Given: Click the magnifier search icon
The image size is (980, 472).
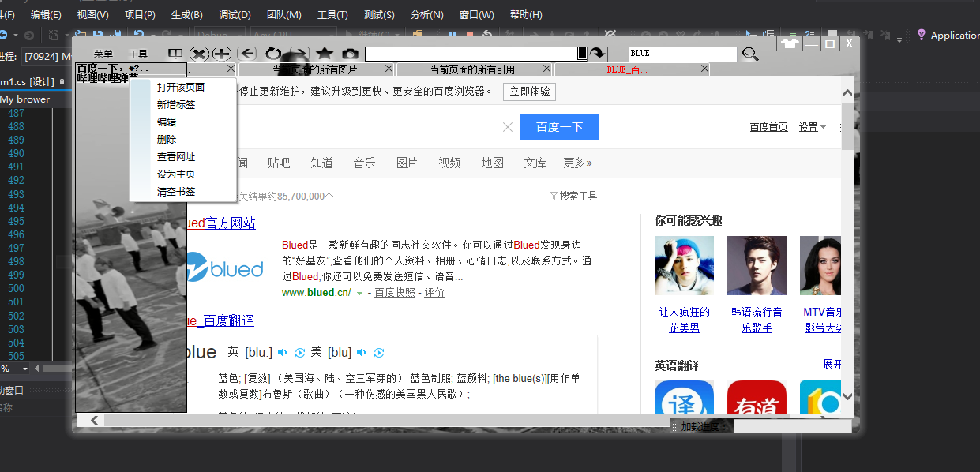Looking at the screenshot, I should [x=750, y=54].
